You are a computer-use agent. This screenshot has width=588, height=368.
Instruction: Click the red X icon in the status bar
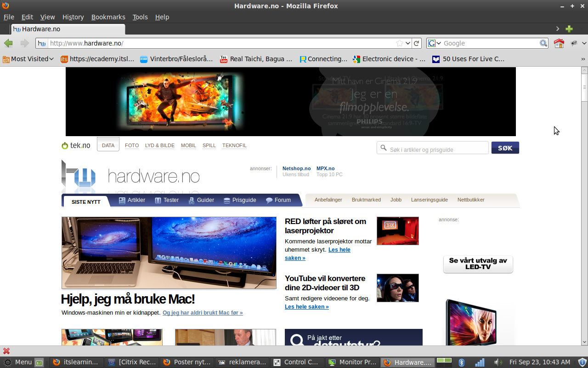[x=6, y=351]
